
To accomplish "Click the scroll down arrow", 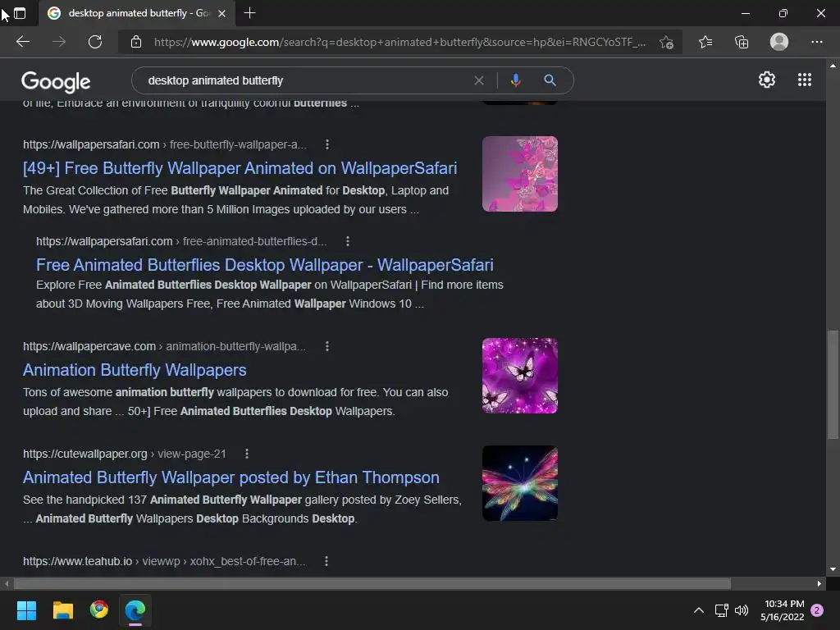I will click(833, 569).
